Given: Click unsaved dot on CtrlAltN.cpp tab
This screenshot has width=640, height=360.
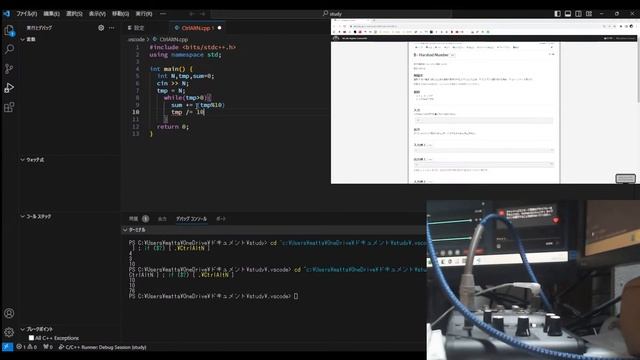Looking at the screenshot, I should pyautogui.click(x=219, y=28).
